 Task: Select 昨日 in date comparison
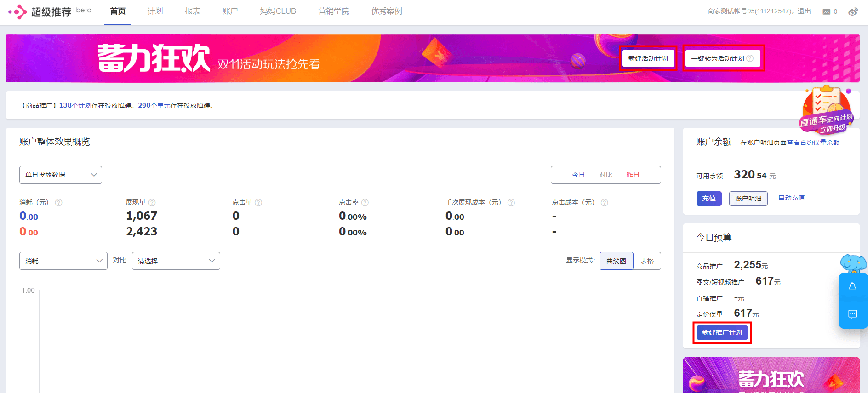[x=633, y=175]
